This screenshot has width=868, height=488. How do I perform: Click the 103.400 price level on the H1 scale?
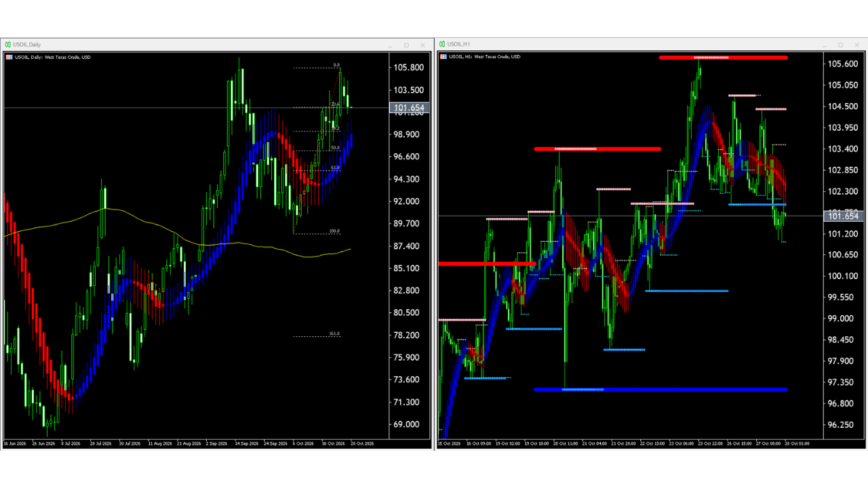coord(842,148)
